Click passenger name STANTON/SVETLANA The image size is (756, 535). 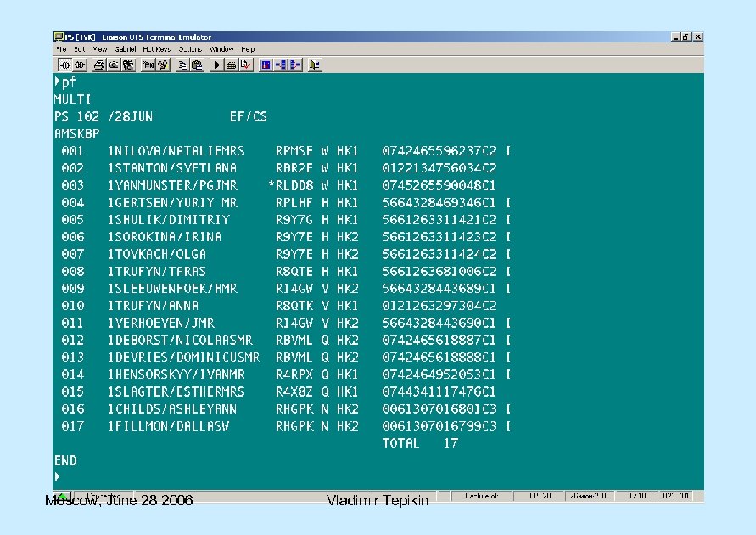(x=176, y=168)
